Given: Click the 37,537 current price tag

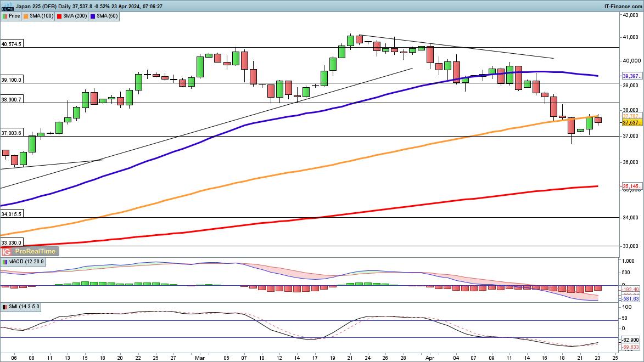Looking at the screenshot, I should point(631,122).
